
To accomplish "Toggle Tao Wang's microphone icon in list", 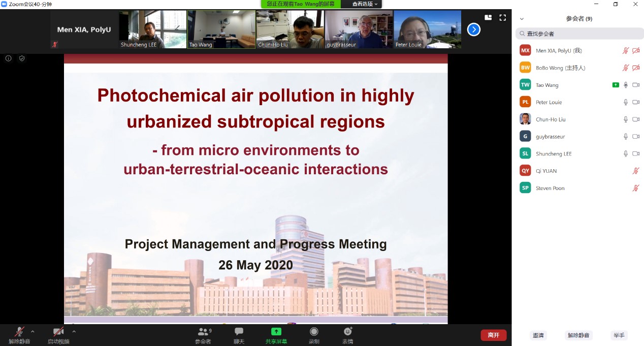I will (x=626, y=85).
